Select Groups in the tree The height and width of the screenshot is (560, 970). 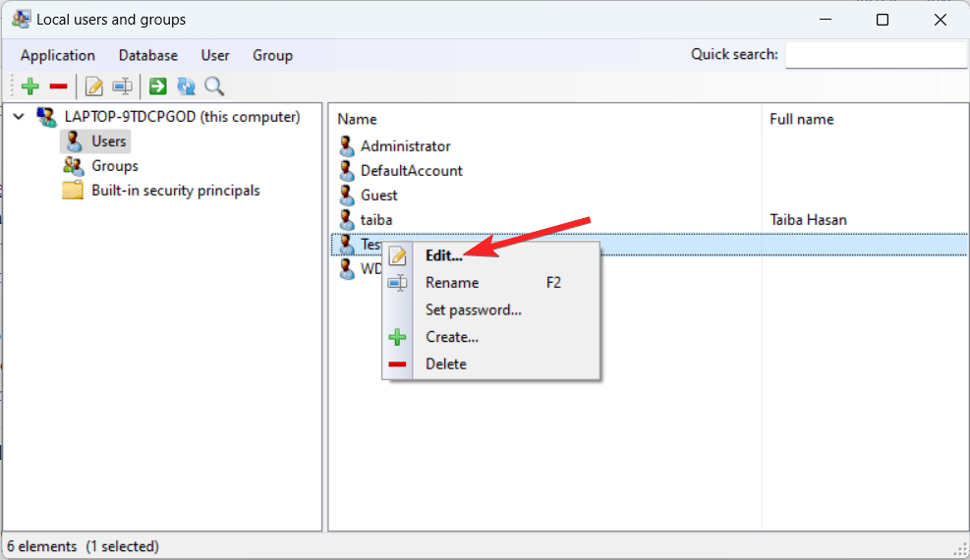114,166
